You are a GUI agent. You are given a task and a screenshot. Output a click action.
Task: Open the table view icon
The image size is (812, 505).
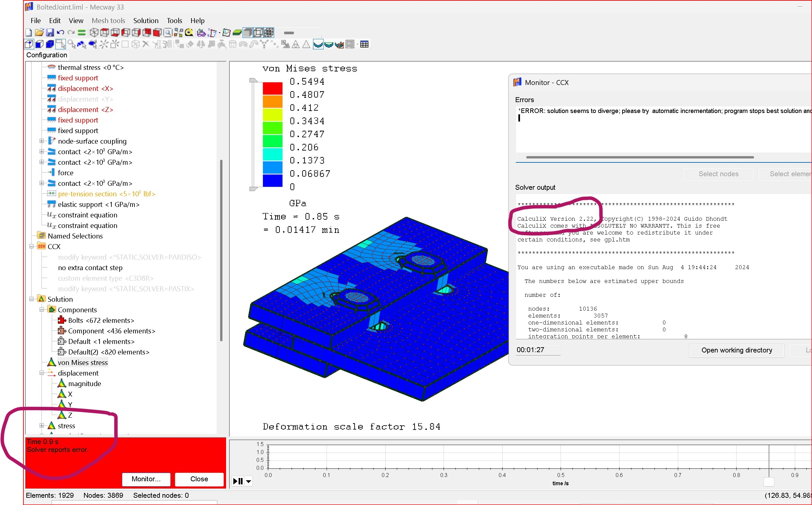coord(364,44)
